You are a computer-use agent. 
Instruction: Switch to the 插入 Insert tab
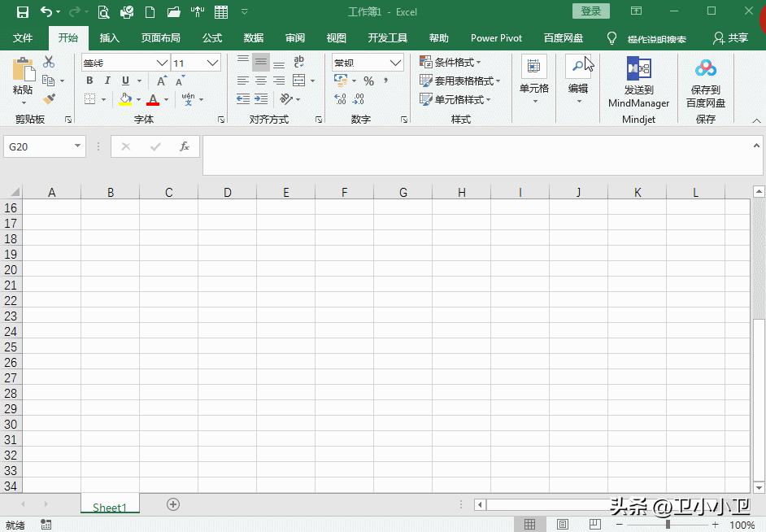coord(110,38)
